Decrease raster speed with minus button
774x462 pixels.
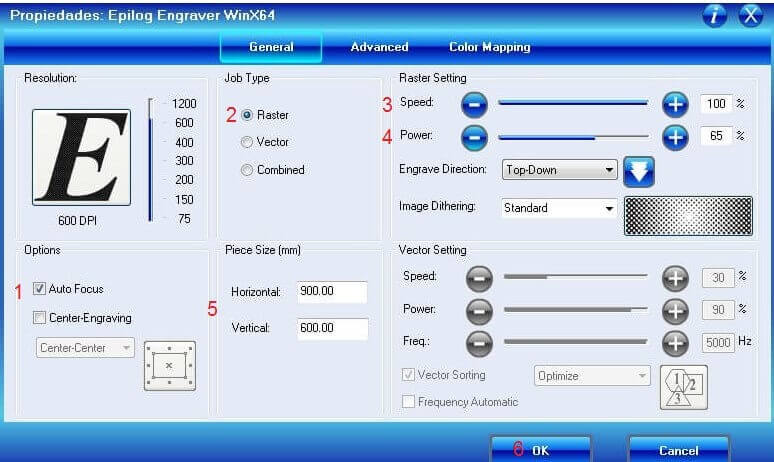coord(474,105)
